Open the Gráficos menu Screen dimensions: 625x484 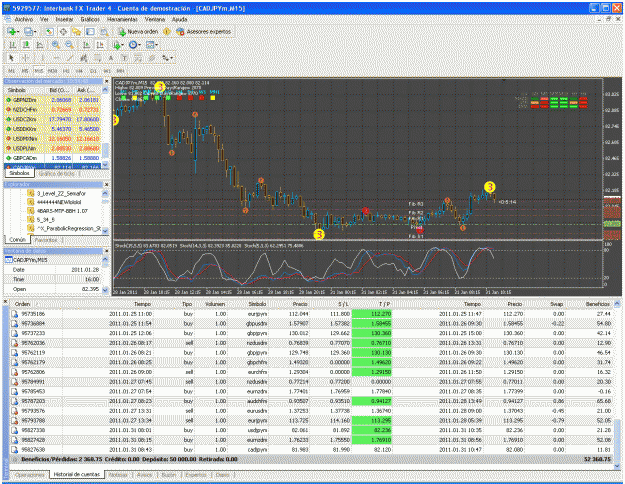[90, 19]
